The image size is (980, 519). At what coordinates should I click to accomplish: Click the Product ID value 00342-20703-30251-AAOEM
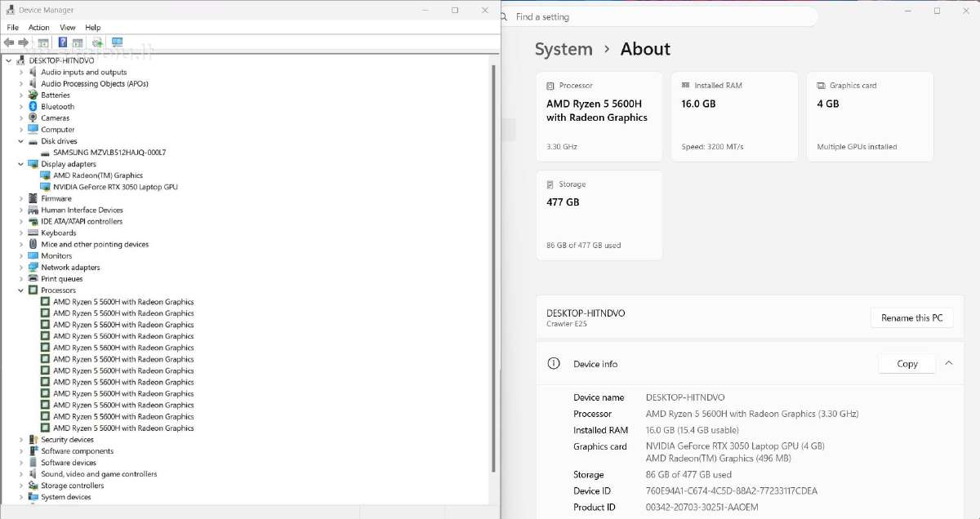(702, 508)
